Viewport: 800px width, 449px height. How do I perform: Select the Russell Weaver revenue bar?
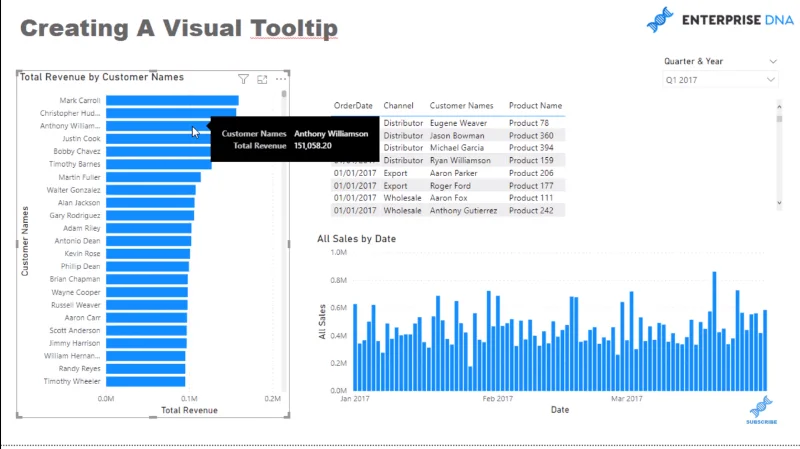pos(146,305)
